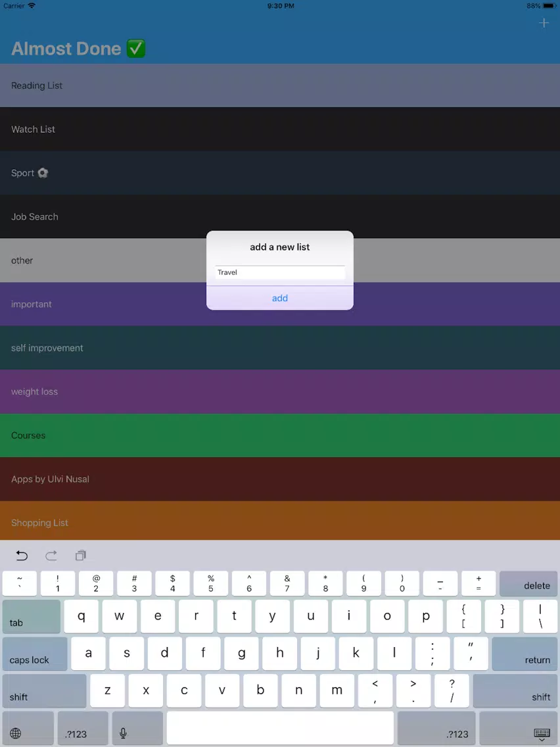
Task: Toggle the left shift key
Action: 44,691
